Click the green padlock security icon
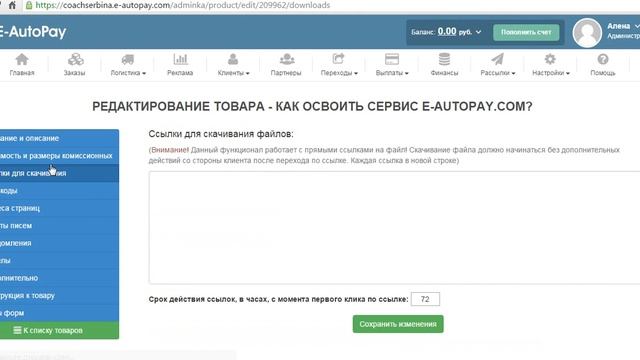The height and width of the screenshot is (360, 640). pos(29,5)
